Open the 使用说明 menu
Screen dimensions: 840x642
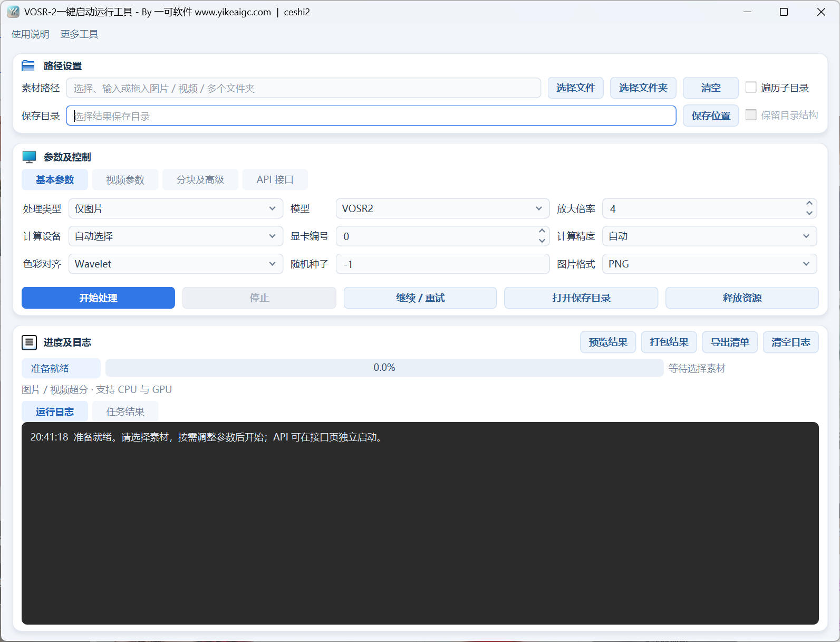click(31, 34)
